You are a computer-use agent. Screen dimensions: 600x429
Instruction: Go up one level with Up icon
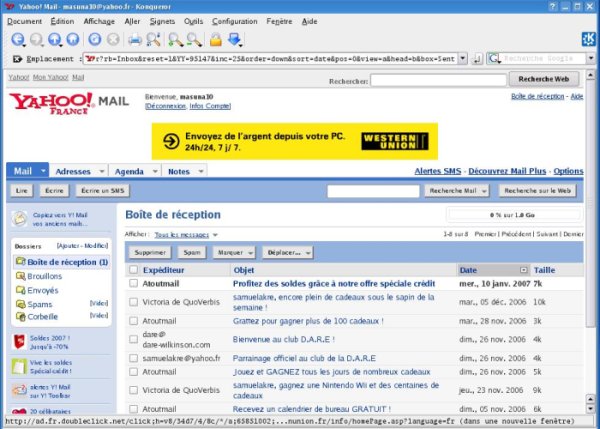[x=55, y=39]
